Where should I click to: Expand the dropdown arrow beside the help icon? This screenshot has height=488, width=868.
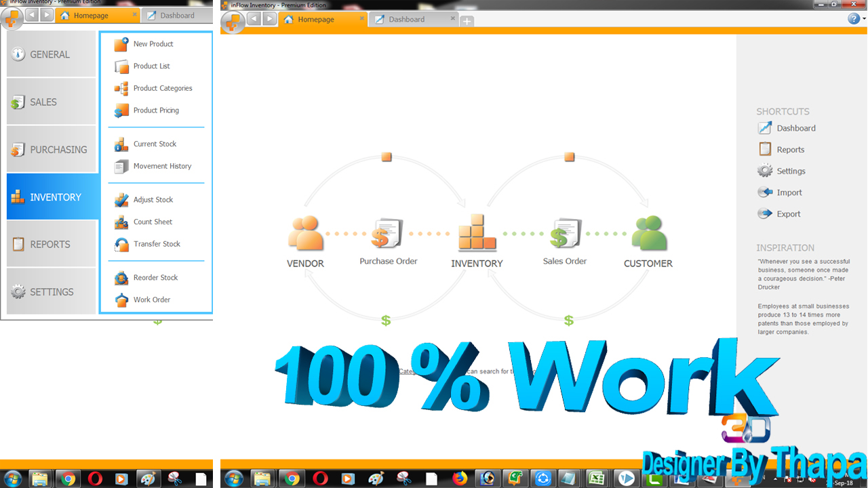point(863,19)
